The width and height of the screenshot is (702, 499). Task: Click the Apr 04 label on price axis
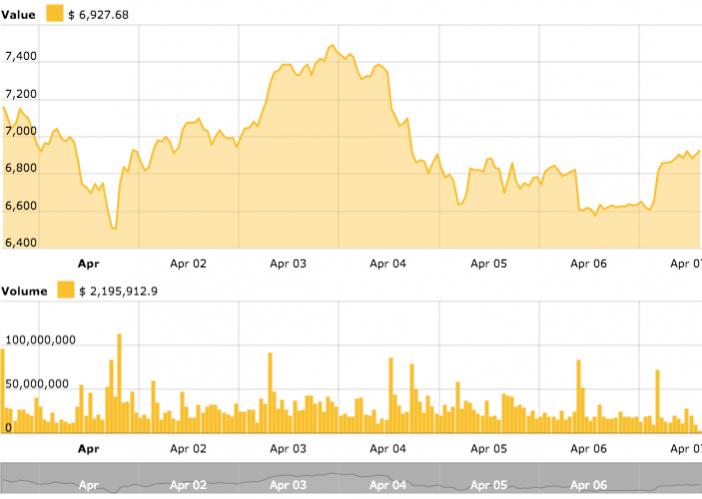[x=388, y=264]
